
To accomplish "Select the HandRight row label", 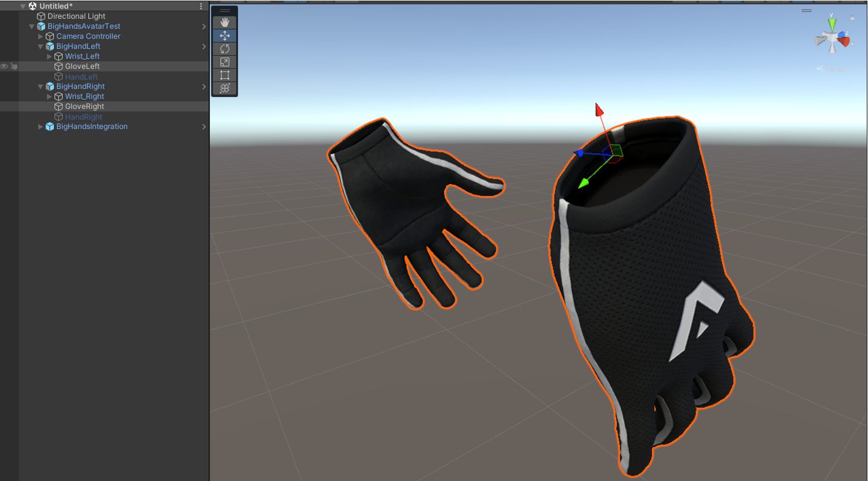I will point(84,117).
